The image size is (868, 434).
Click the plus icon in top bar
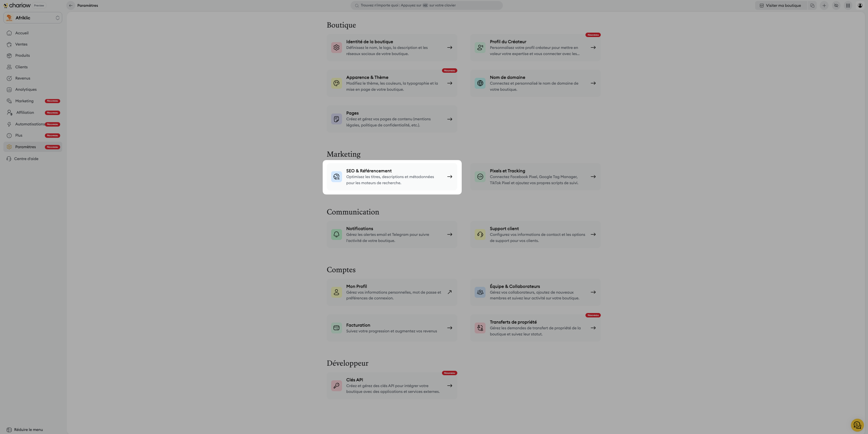[x=824, y=5]
